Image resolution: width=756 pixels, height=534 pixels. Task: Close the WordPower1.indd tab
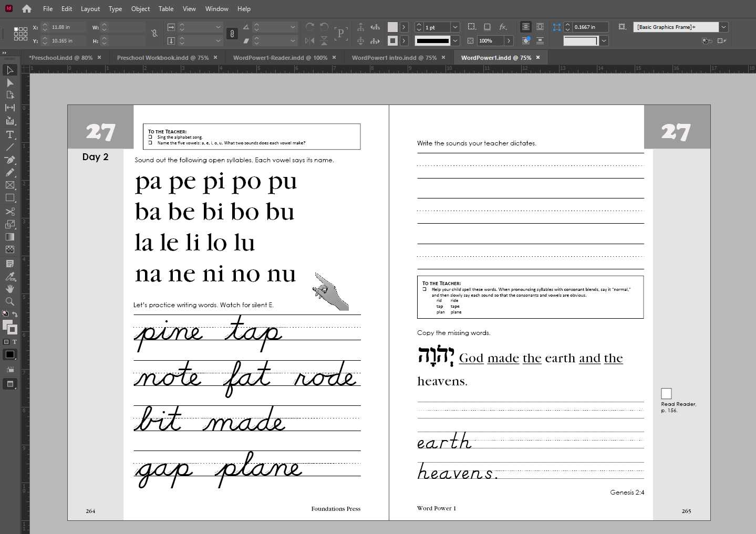(x=538, y=58)
